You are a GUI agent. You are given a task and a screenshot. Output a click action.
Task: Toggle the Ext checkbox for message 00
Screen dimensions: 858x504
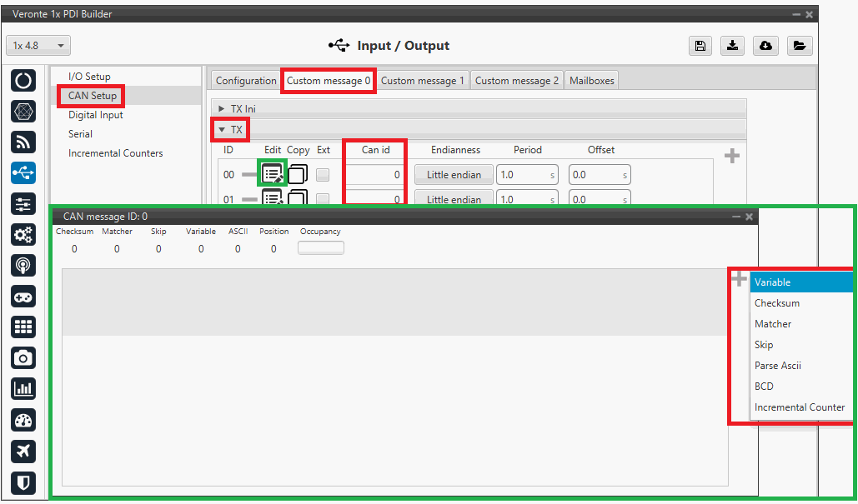323,175
